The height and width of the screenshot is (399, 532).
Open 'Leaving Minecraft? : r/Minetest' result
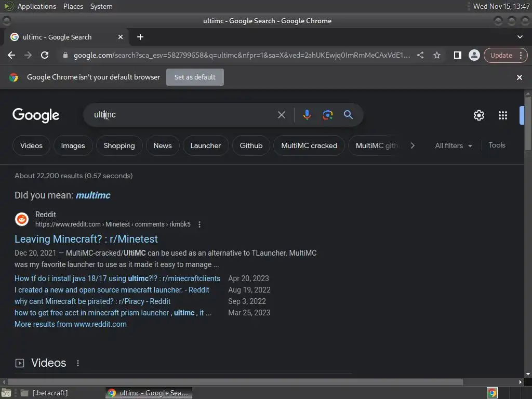[86, 239]
